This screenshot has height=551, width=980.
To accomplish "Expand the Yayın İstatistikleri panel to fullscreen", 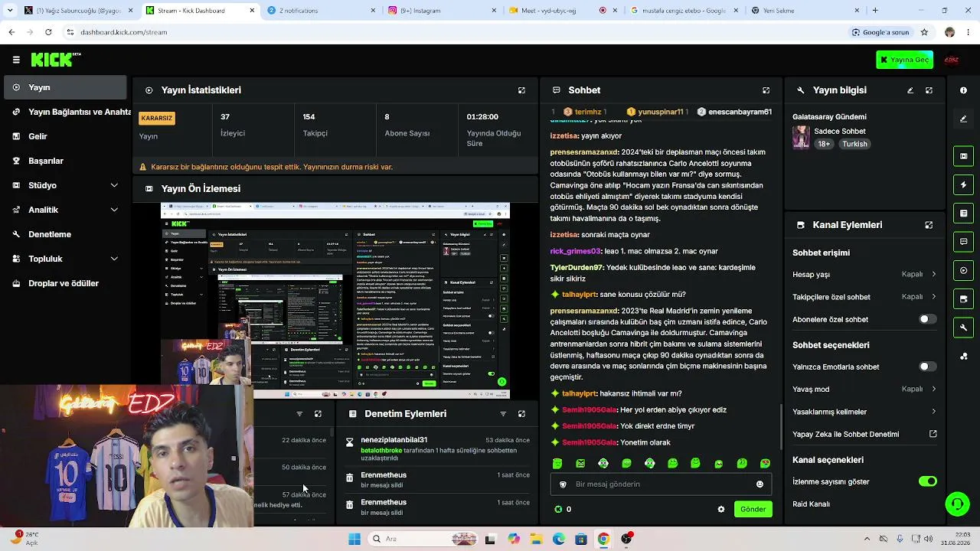I will coord(521,90).
